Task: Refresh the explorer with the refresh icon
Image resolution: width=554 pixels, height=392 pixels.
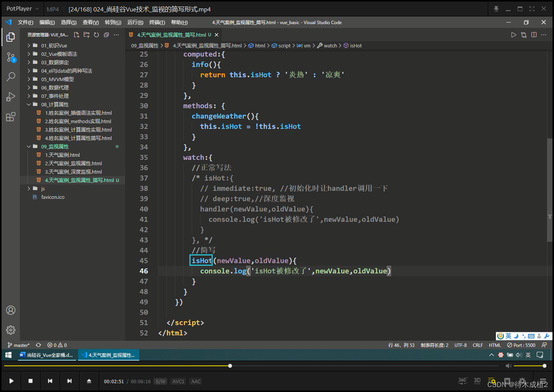Action: click(96, 35)
